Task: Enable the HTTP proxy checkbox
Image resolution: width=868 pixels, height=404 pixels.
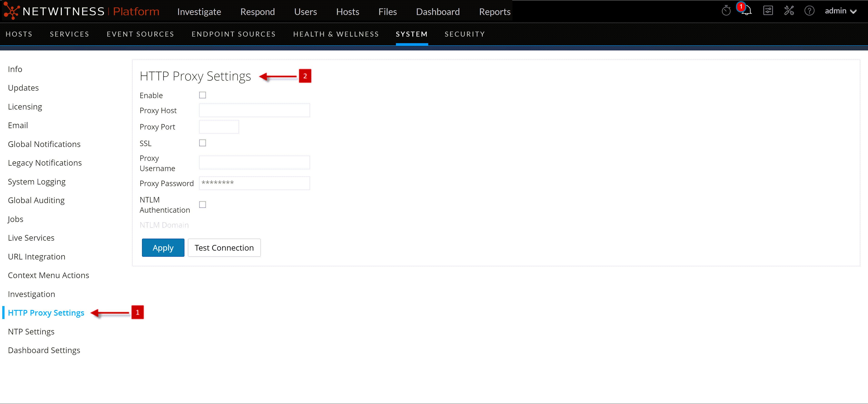Action: coord(202,95)
